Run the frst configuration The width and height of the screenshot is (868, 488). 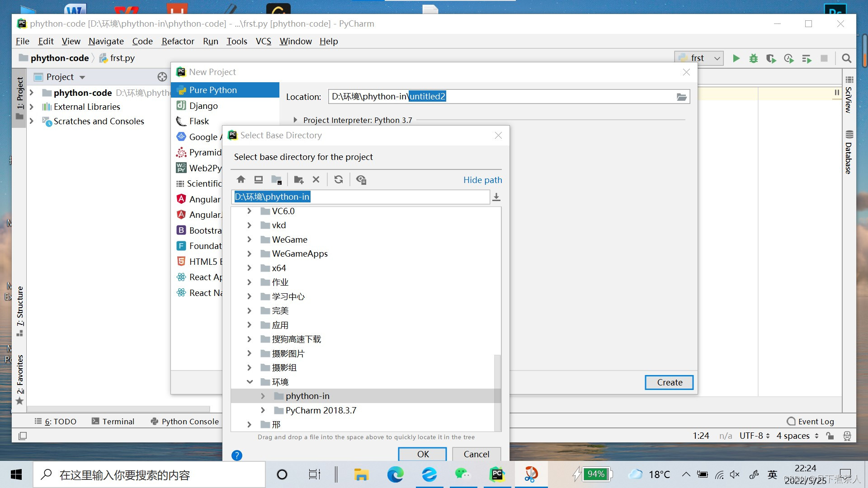point(736,58)
